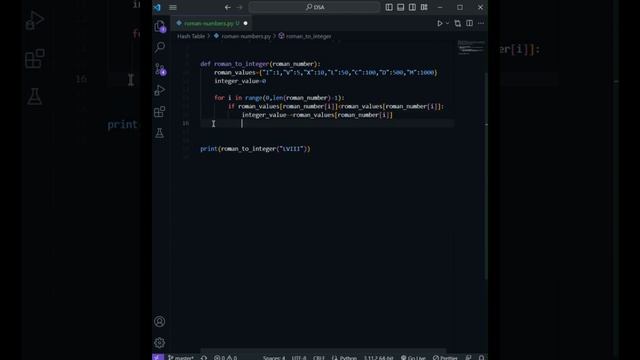
Task: Open the editor More Actions ellipsis
Action: click(481, 23)
